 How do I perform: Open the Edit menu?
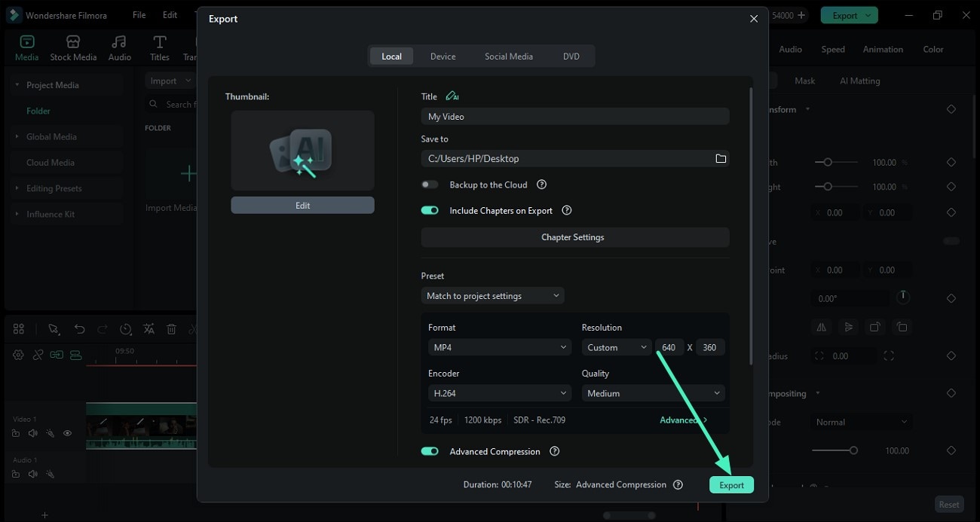pos(170,15)
